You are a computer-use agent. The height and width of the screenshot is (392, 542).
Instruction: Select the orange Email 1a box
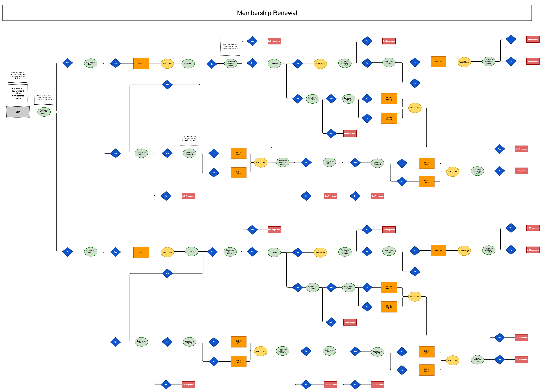pyautogui.click(x=141, y=64)
